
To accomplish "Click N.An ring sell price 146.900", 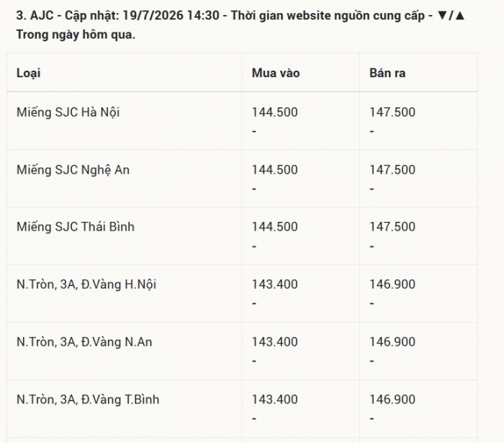I will point(392,341).
